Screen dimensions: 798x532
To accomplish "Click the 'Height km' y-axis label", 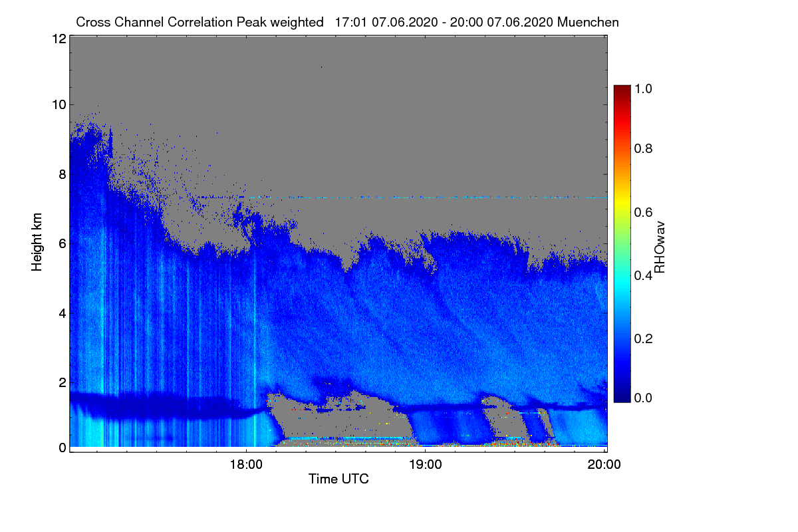I will 37,242.
